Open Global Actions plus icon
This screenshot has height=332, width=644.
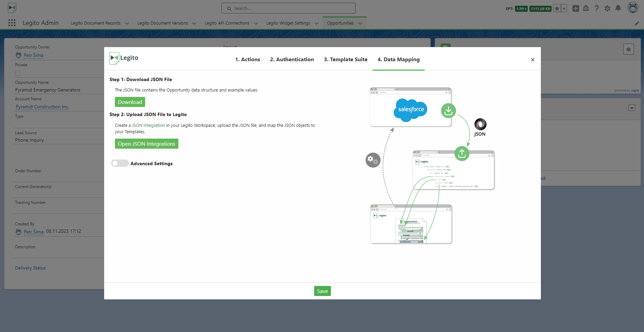(x=576, y=8)
